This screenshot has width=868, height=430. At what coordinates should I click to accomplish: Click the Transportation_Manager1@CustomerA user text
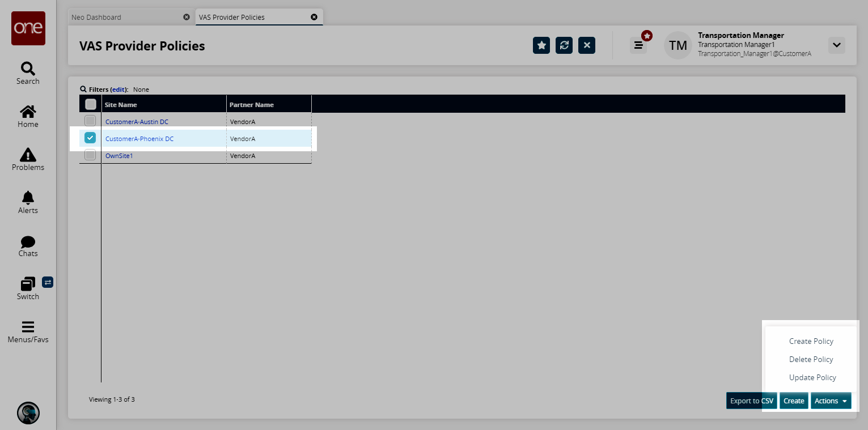coord(755,54)
